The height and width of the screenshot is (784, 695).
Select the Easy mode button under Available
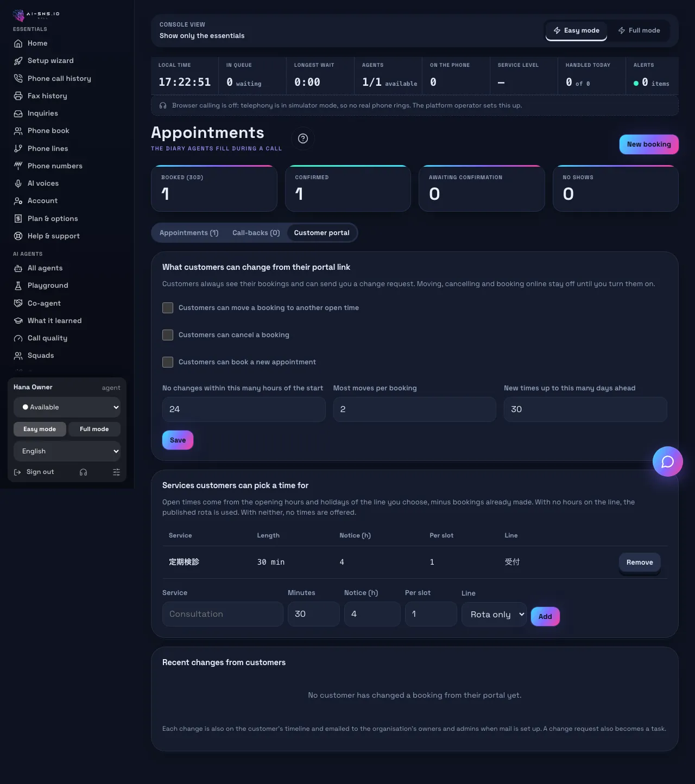40,429
